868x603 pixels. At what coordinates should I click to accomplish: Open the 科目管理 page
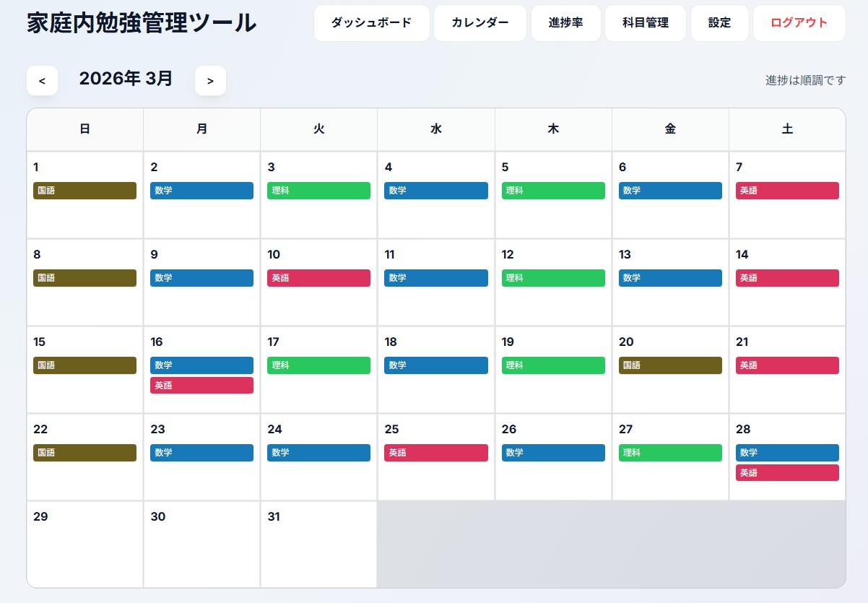[x=645, y=23]
